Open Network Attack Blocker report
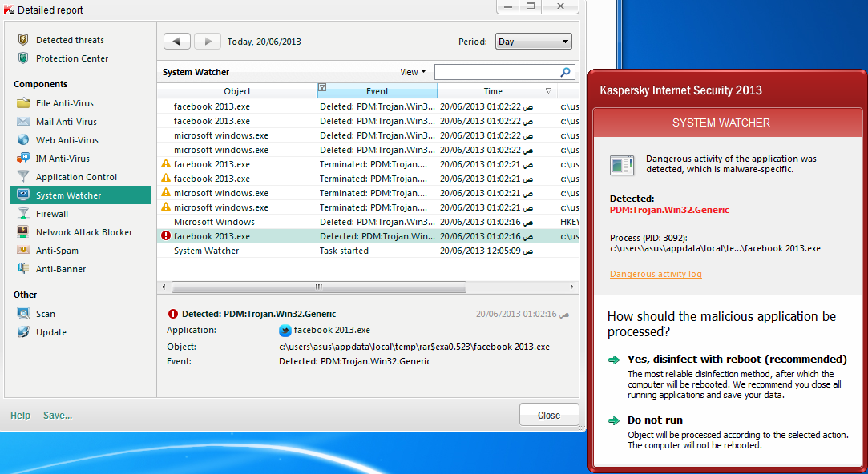 coord(84,231)
